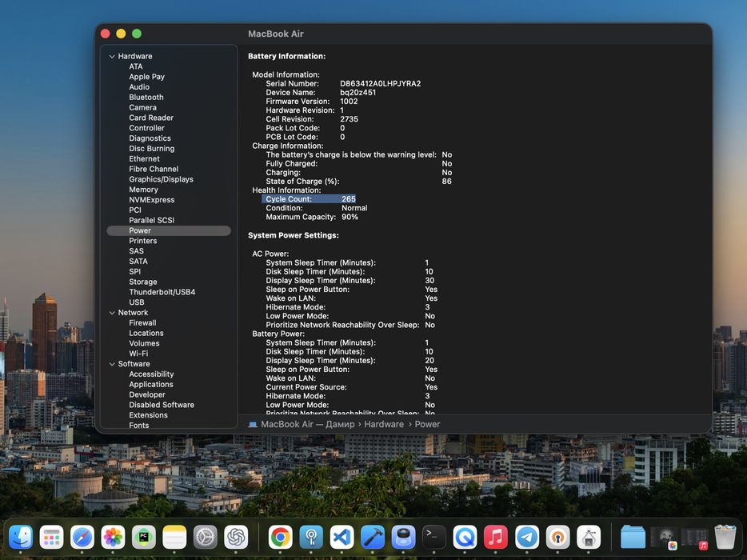Screen dimensions: 747x560
Task: Open the blue loupe Preview icon
Action: [404, 537]
